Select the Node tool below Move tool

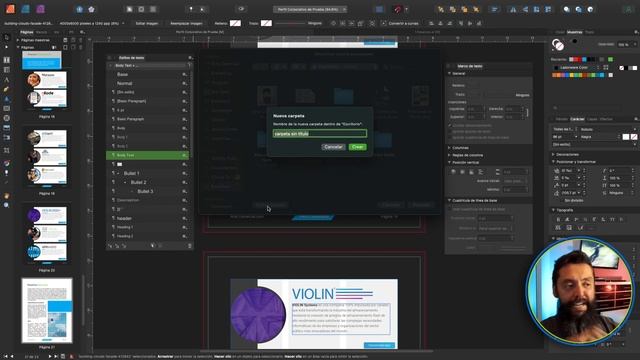[x=7, y=47]
